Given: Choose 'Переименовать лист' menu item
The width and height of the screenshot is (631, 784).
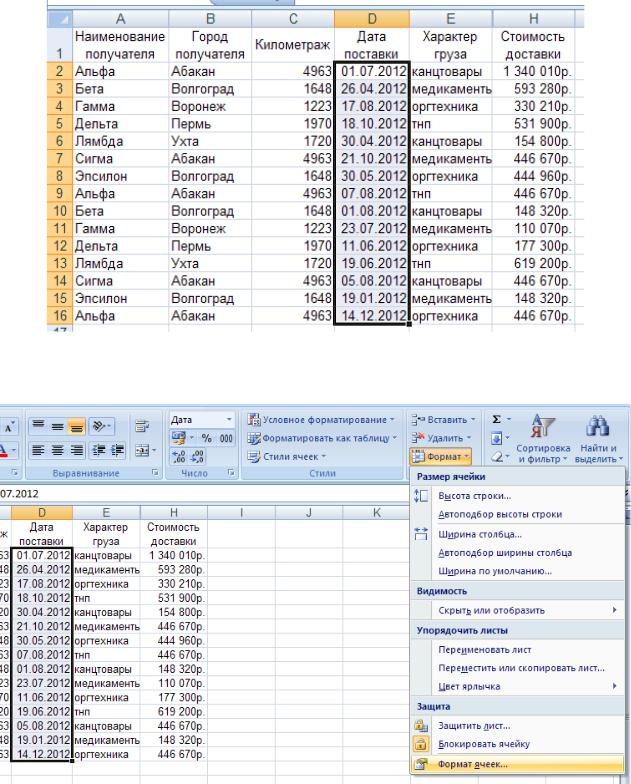Looking at the screenshot, I should (518, 650).
